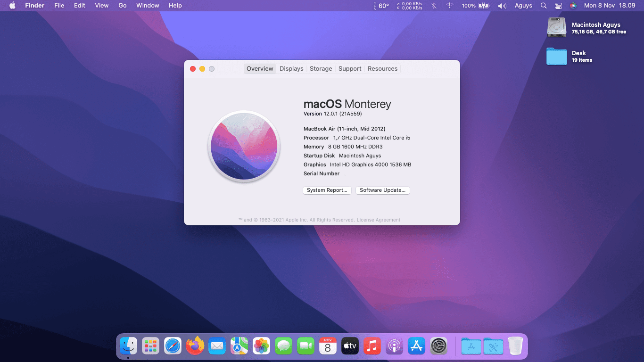Click the date and time in menu bar
This screenshot has width=644, height=362.
point(610,6)
